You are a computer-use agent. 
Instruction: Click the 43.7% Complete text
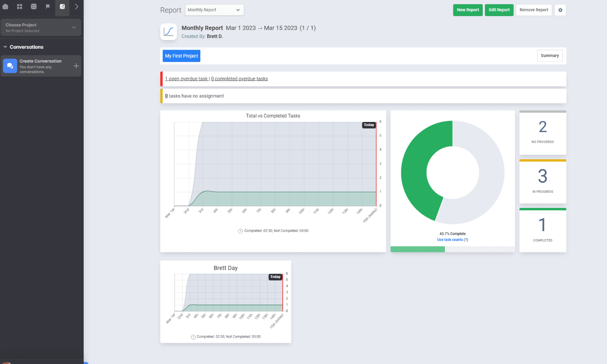453,234
